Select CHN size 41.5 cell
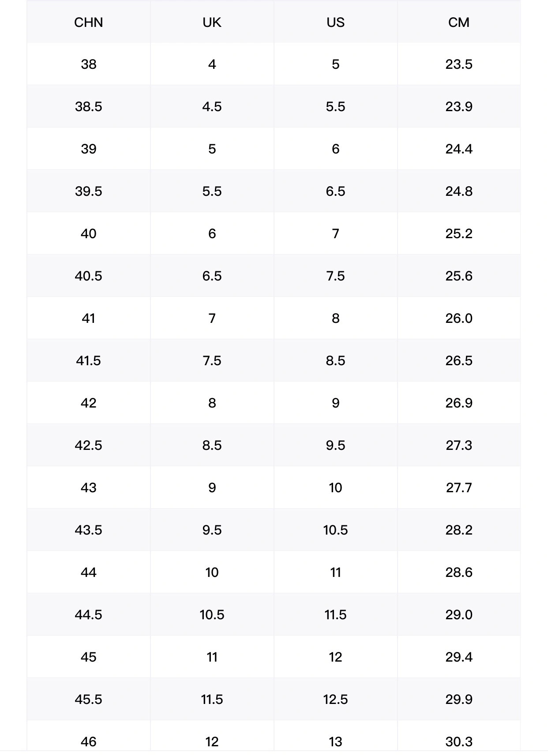The width and height of the screenshot is (548, 756). point(88,361)
